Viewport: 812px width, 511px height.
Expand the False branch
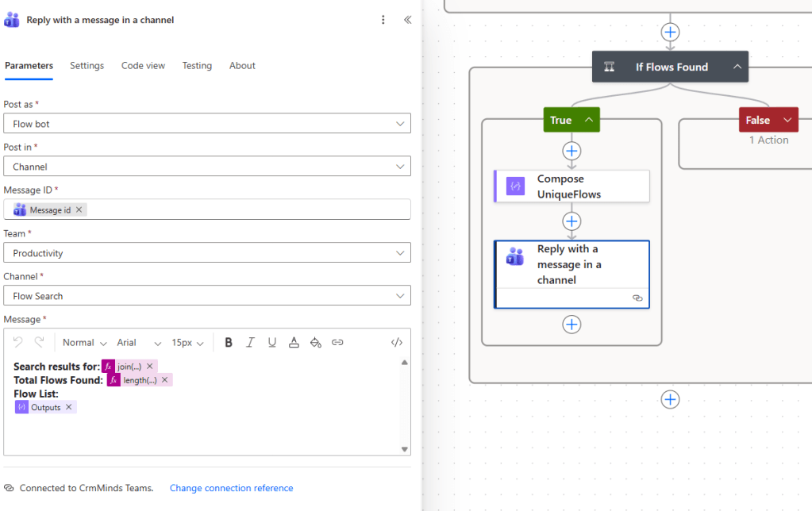point(787,120)
